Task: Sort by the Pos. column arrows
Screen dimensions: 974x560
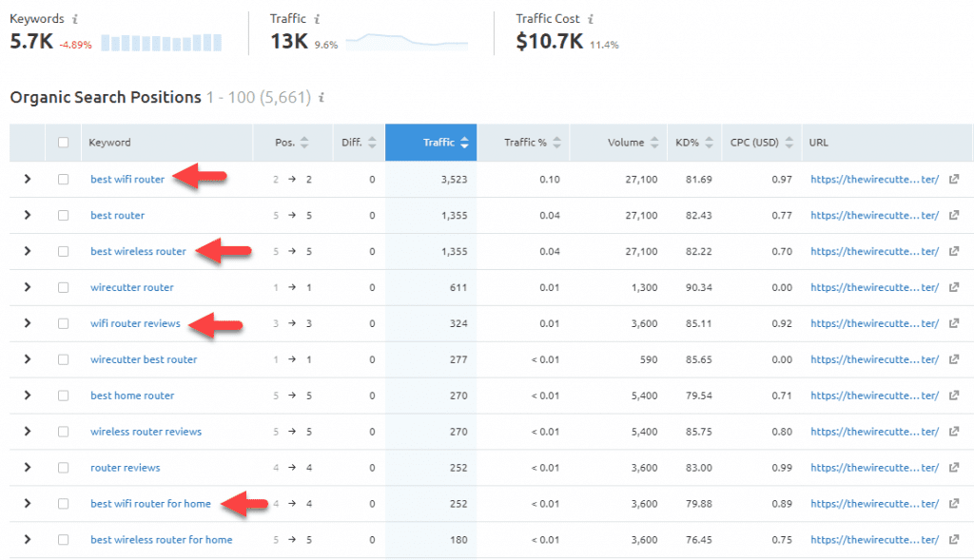Action: click(x=304, y=142)
